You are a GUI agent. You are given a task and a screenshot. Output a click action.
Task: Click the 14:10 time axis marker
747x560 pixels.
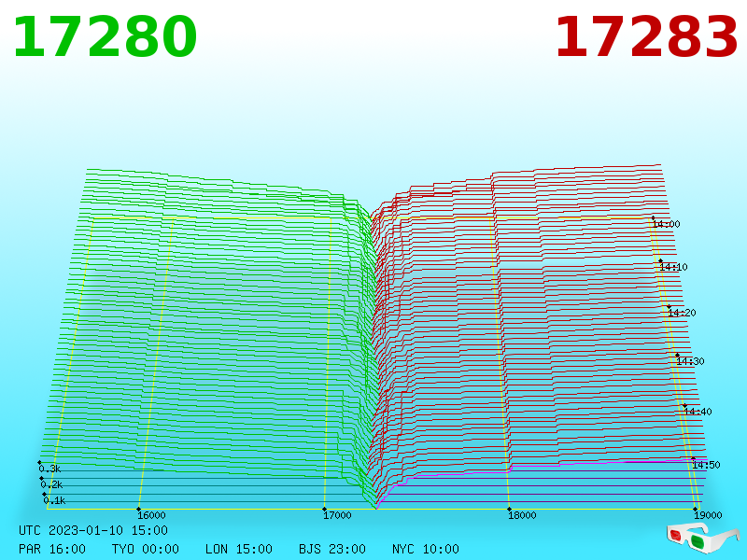pos(673,267)
